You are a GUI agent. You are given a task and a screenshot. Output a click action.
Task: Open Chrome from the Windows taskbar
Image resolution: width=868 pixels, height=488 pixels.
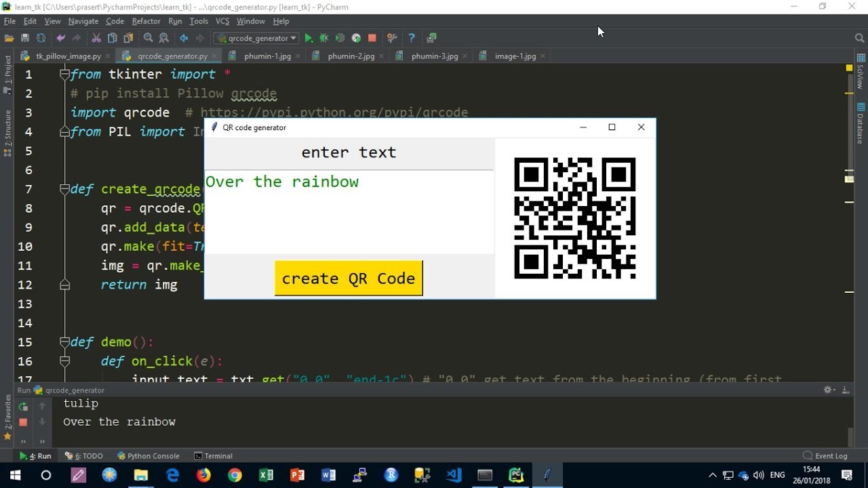coord(235,475)
